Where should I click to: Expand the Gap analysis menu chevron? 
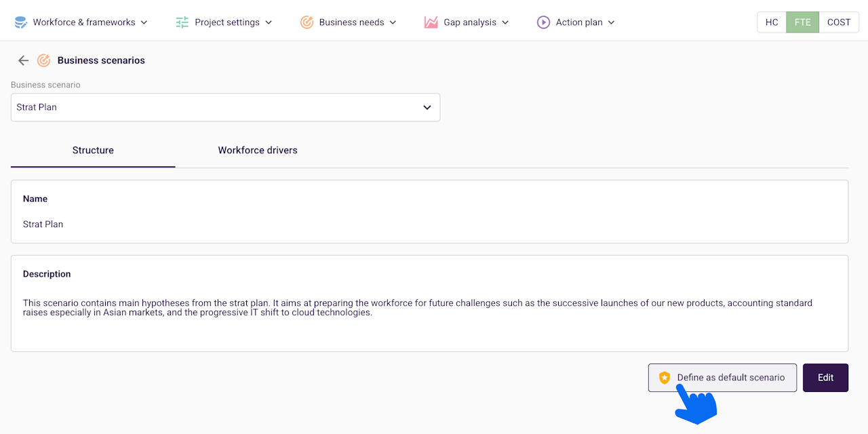coord(505,22)
